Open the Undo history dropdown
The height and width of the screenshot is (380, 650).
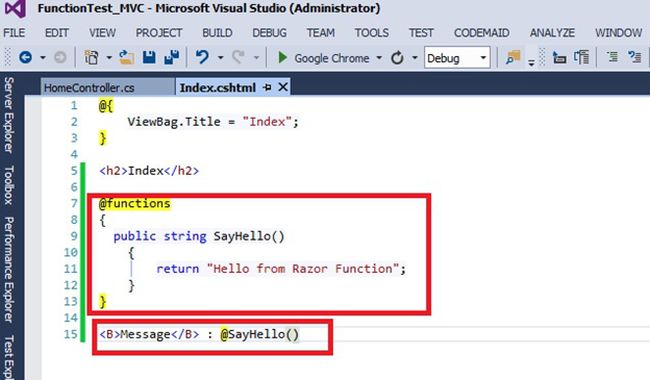coord(221,58)
